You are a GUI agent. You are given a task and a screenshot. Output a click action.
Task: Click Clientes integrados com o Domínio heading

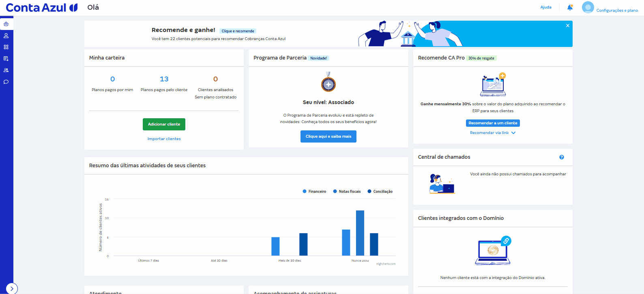pyautogui.click(x=461, y=218)
